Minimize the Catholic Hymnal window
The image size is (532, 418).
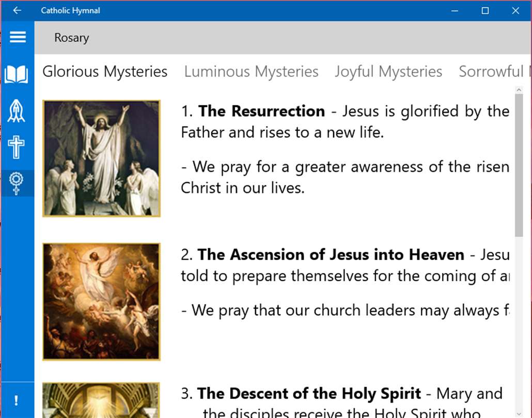tap(455, 10)
